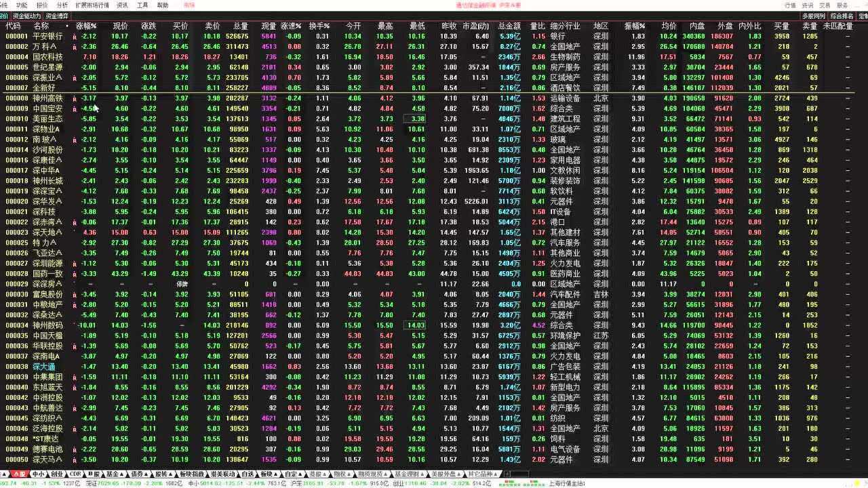Select stock row 深天地A
Viewport: 868px width, 488px height.
coord(434,232)
